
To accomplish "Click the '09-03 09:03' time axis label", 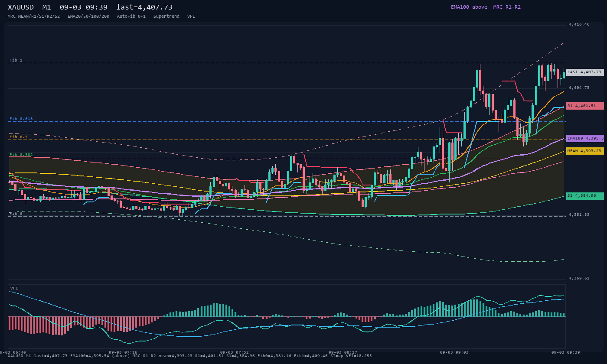I will [x=454, y=352].
